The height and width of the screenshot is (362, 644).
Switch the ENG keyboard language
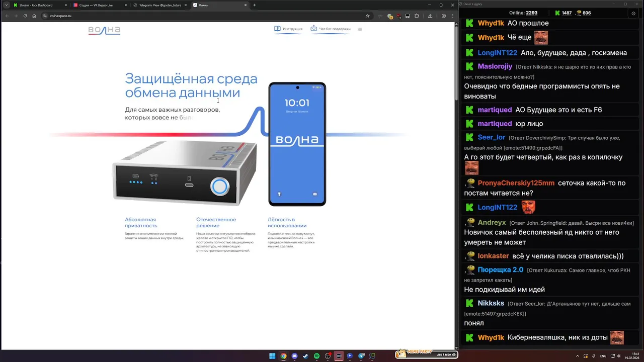click(603, 356)
